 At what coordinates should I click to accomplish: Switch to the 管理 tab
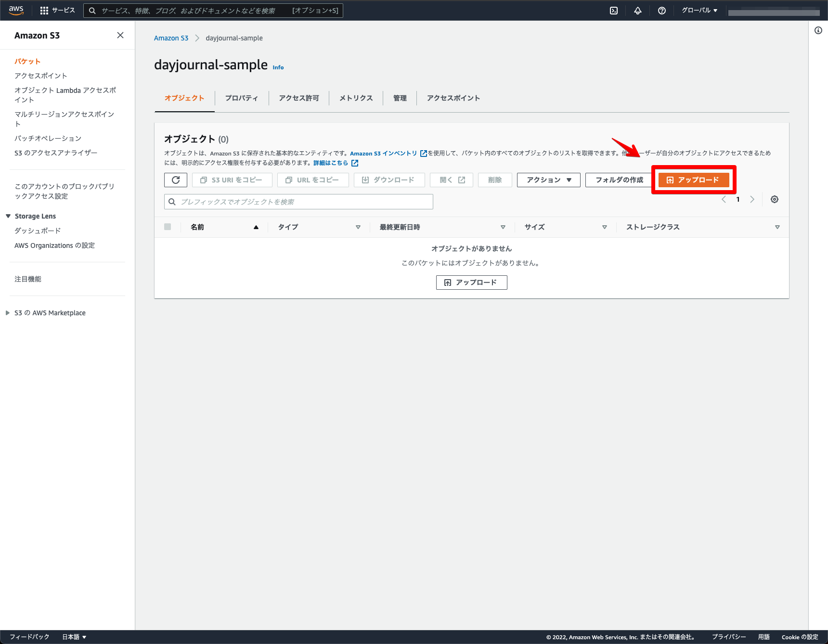click(400, 98)
